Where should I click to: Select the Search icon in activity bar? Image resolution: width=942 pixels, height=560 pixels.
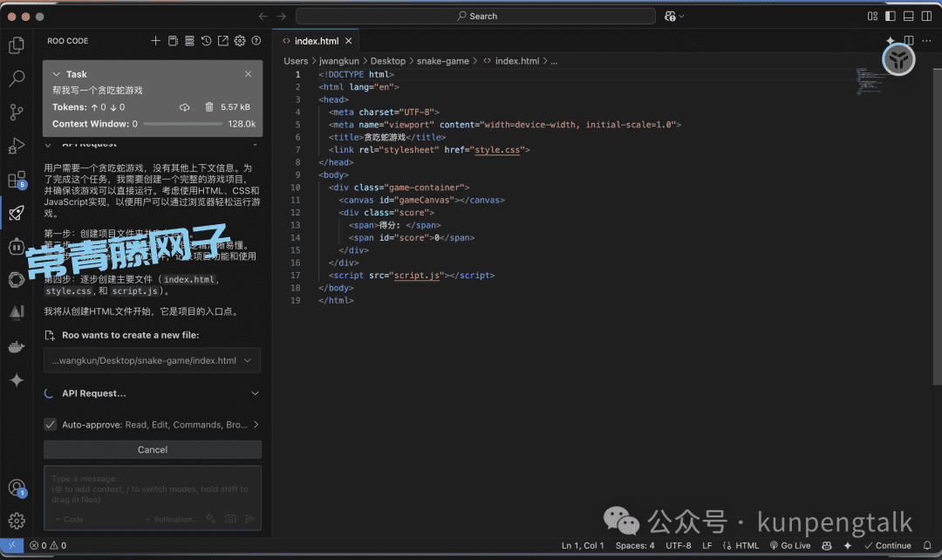[x=17, y=79]
